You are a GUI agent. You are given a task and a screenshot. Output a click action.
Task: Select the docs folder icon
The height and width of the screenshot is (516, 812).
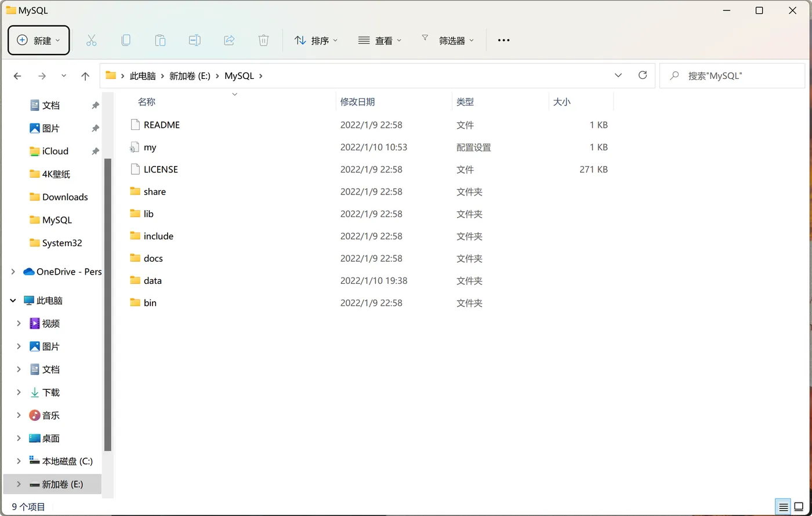(x=135, y=258)
